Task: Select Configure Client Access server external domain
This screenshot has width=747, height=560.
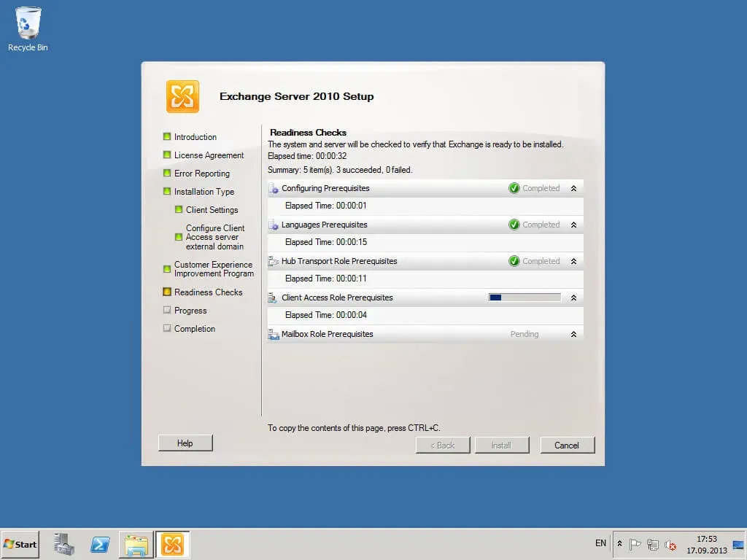Action: [x=215, y=237]
